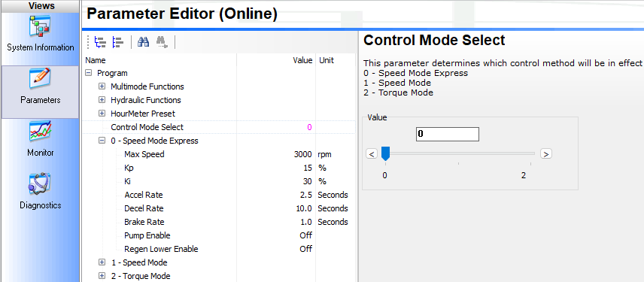Select the Pump Enable parameter

click(147, 235)
